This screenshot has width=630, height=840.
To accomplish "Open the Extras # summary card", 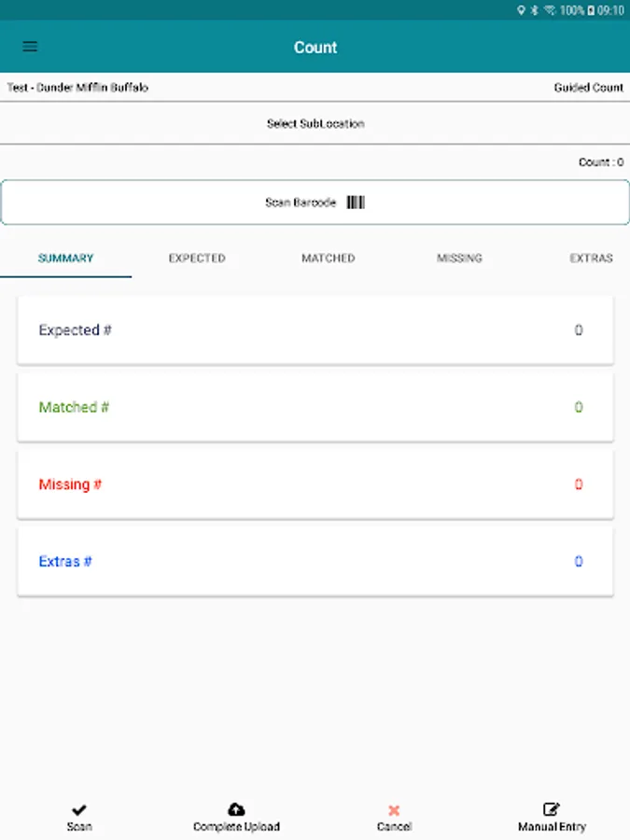I will point(315,562).
